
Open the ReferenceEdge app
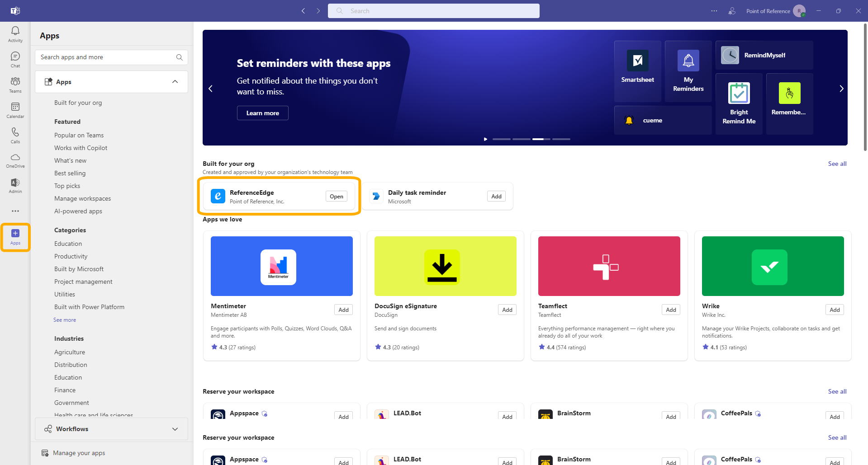(336, 196)
